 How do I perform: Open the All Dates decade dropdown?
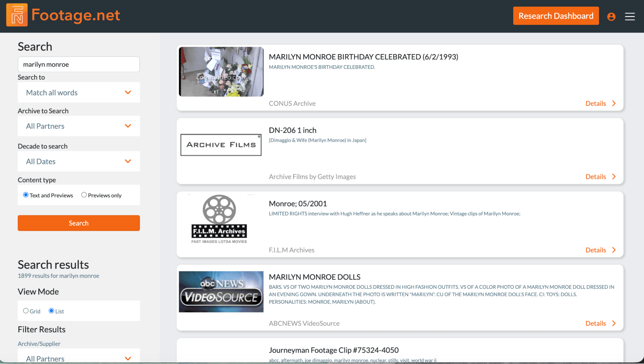pyautogui.click(x=79, y=162)
